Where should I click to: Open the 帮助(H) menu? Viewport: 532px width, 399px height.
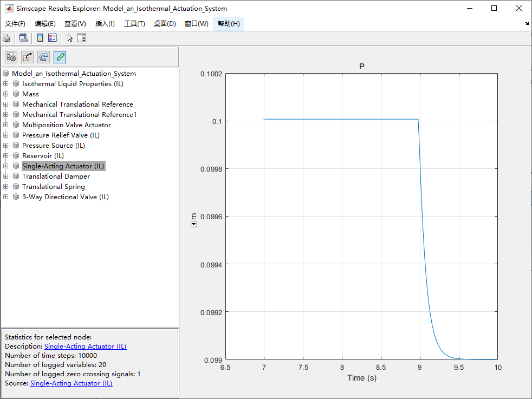(x=229, y=24)
